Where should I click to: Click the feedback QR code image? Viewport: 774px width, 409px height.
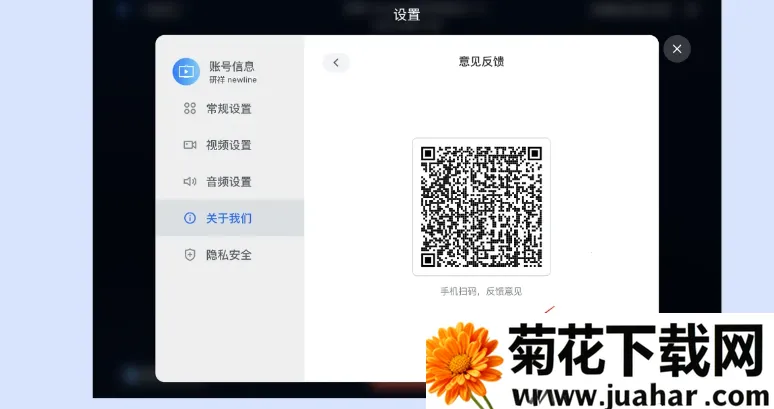click(x=481, y=207)
